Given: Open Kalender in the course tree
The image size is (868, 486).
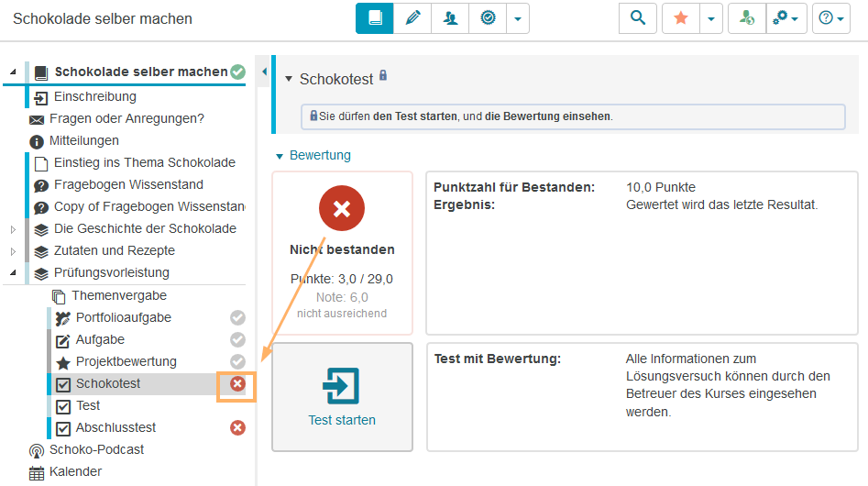Looking at the screenshot, I should point(75,471).
